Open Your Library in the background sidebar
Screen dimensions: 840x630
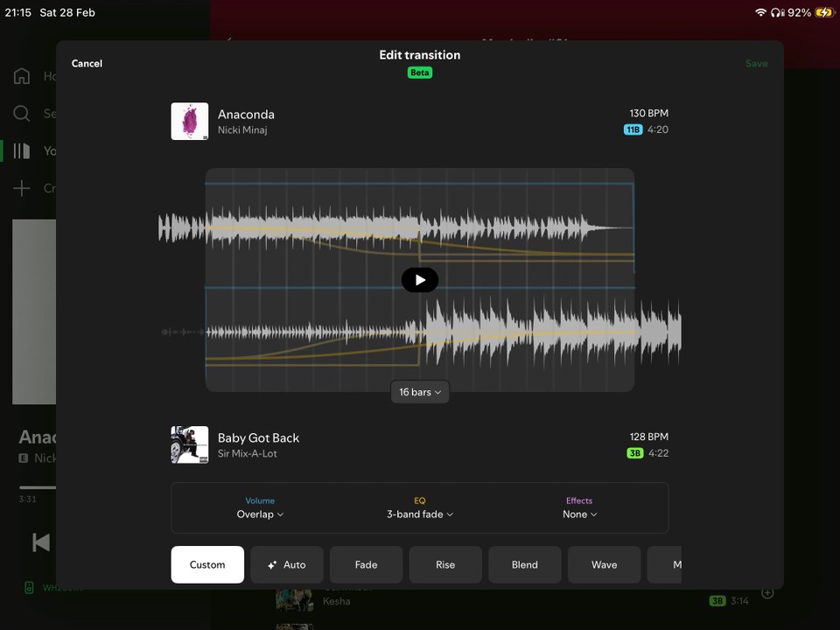click(21, 150)
